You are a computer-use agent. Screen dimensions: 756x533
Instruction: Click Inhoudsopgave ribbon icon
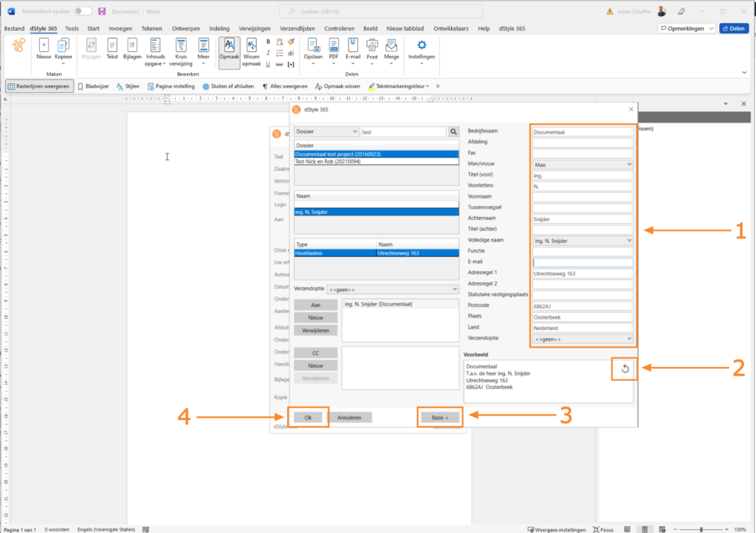[x=155, y=52]
